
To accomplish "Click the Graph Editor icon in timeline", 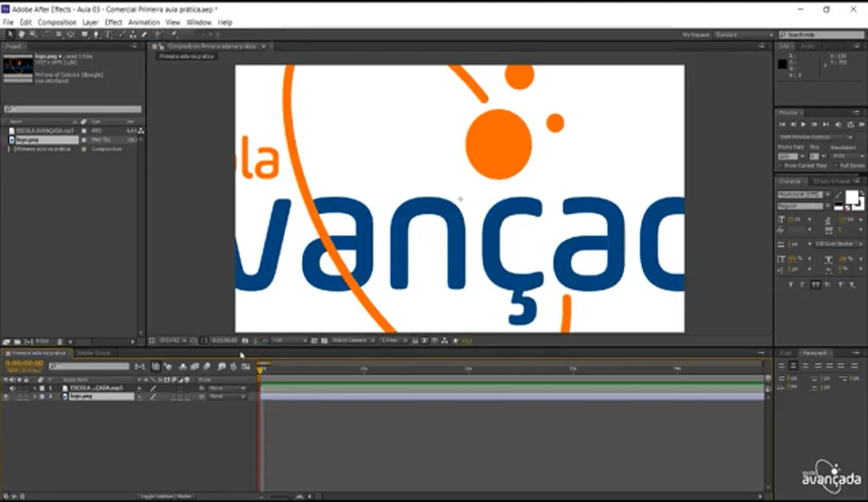I will tap(245, 367).
